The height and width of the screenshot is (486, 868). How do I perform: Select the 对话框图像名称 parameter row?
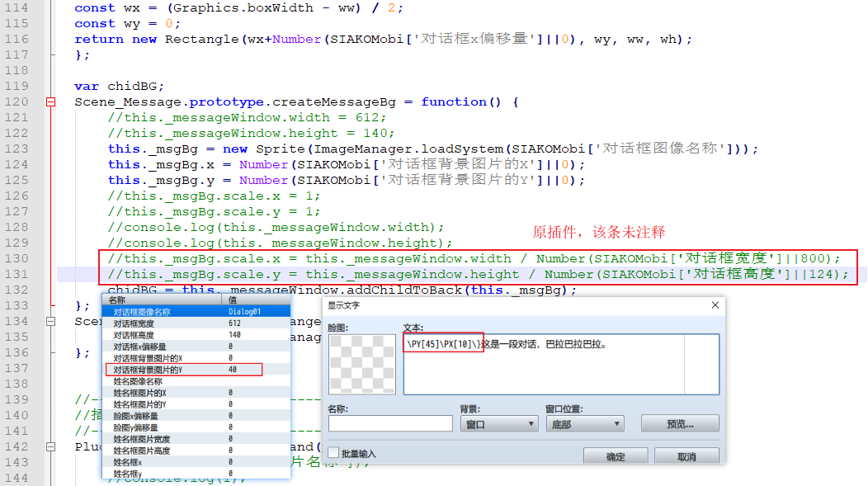[x=196, y=312]
